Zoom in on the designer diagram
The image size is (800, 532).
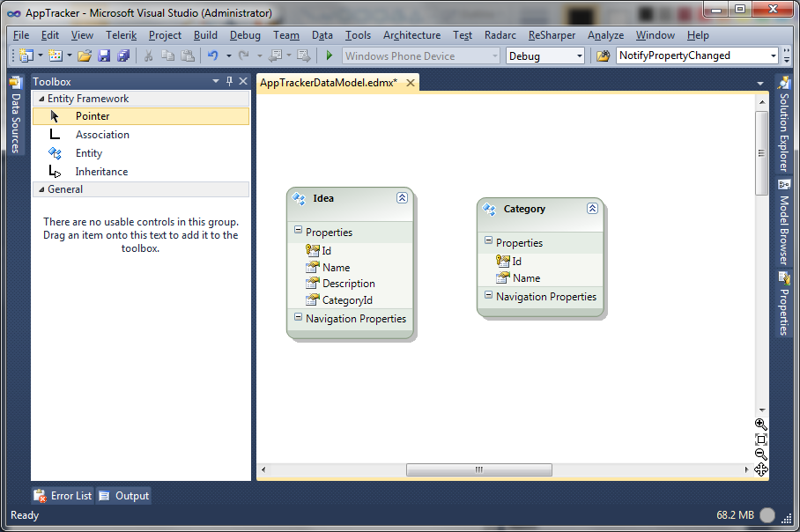point(760,425)
